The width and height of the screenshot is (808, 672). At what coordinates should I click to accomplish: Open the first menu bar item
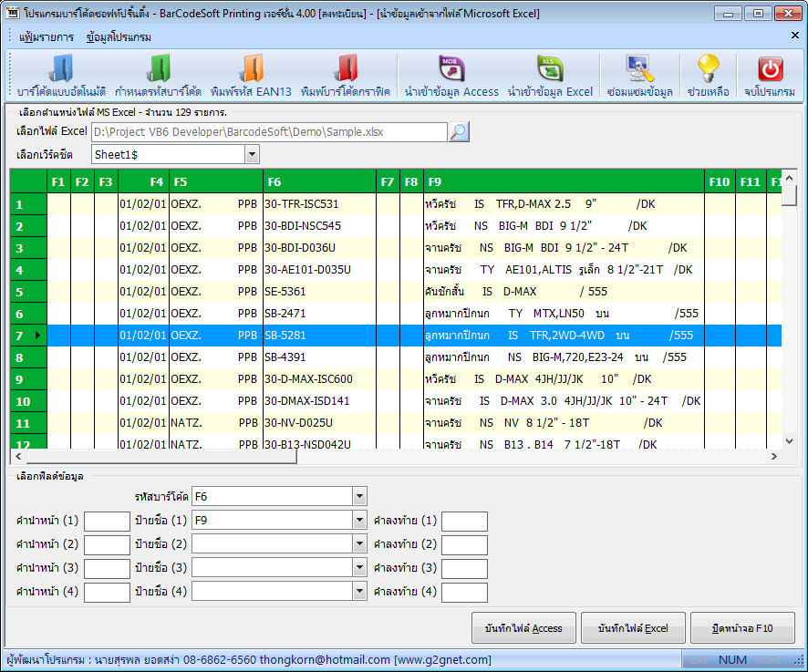[x=47, y=37]
